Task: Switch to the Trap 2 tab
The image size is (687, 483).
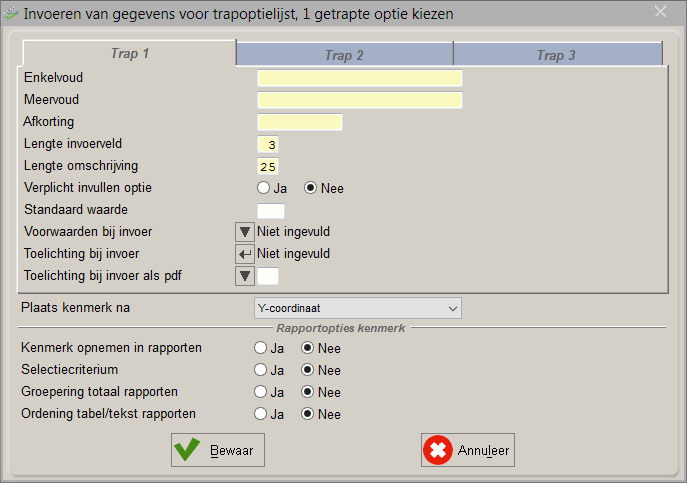Action: click(344, 55)
